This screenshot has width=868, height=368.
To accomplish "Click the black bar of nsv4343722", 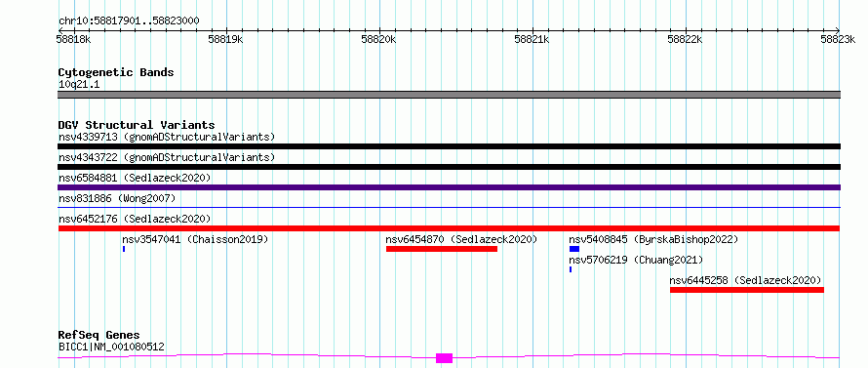I will point(449,167).
